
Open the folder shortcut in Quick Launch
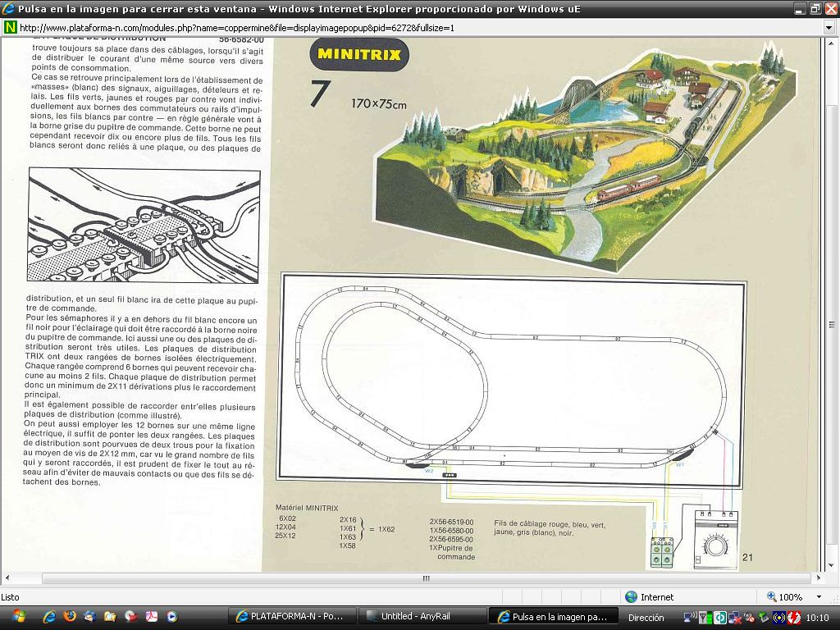coord(111,616)
